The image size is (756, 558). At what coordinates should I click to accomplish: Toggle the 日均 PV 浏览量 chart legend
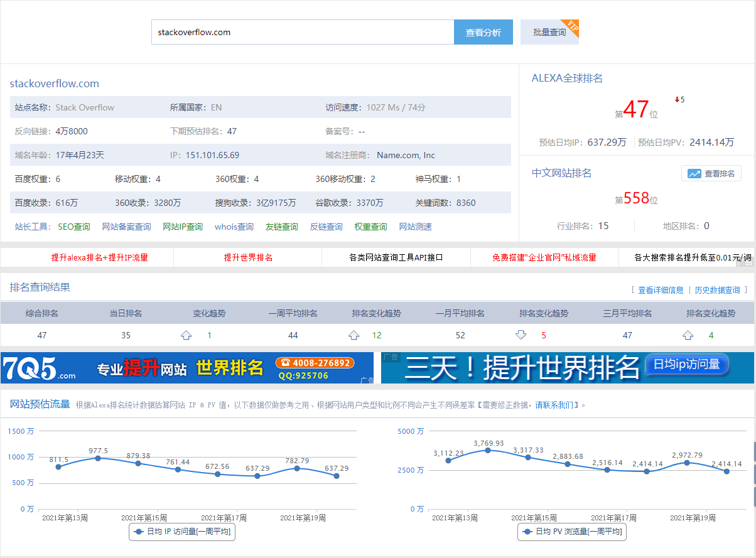573,532
